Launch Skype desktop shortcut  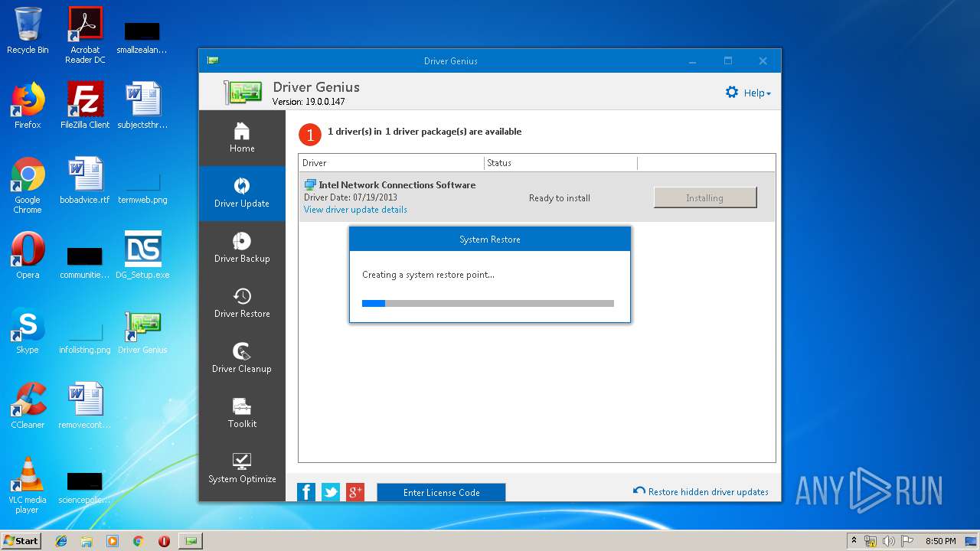pos(28,331)
